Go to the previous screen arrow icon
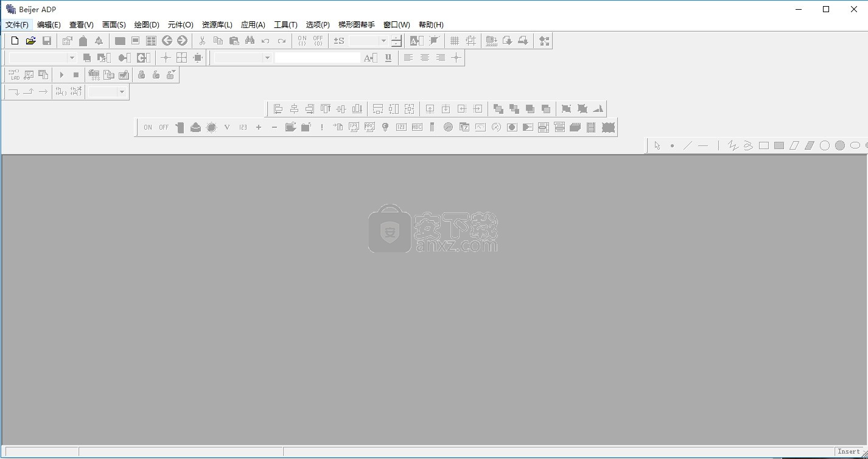 point(167,41)
